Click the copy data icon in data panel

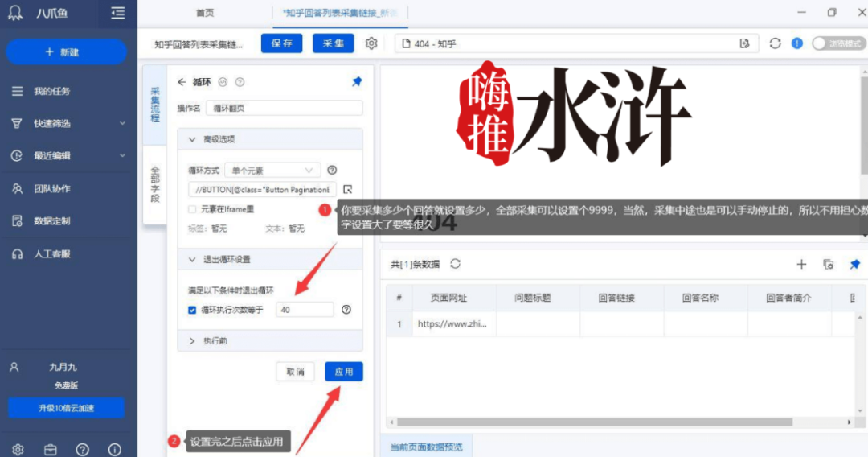coord(828,264)
